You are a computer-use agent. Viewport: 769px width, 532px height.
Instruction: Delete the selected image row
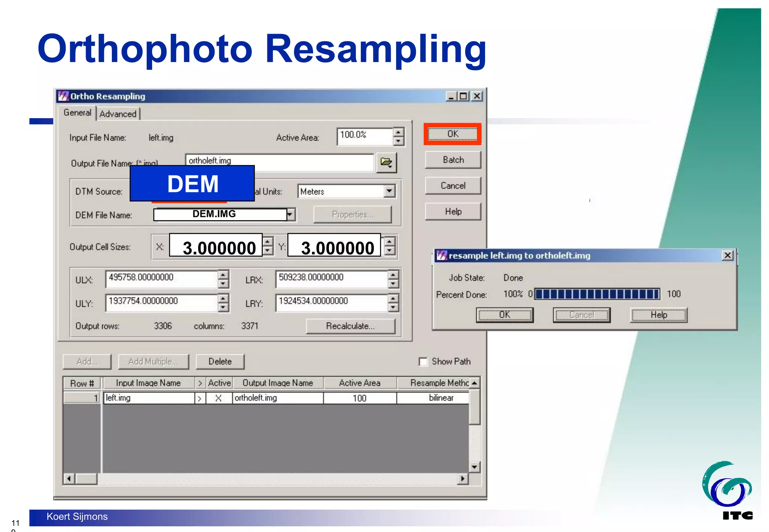coord(220,362)
